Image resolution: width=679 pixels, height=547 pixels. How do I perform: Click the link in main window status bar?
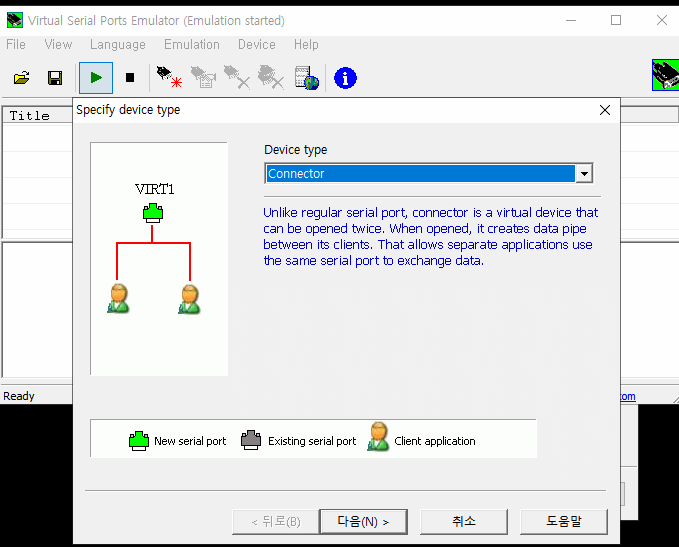(628, 396)
